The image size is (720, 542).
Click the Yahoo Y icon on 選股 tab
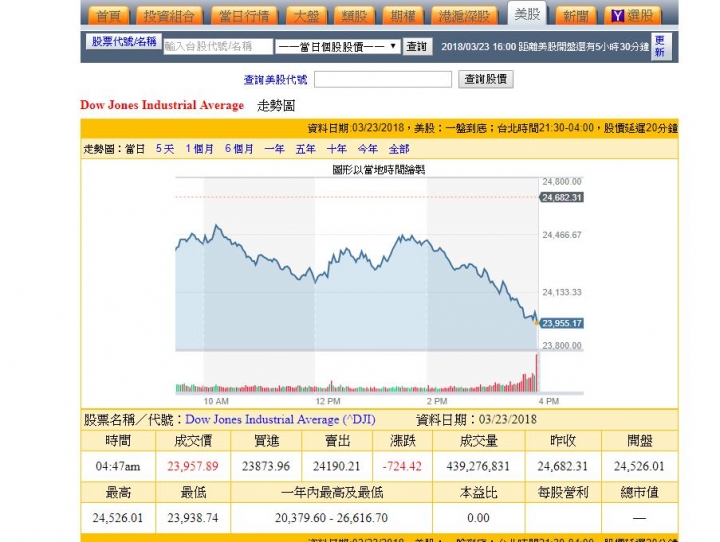(618, 17)
